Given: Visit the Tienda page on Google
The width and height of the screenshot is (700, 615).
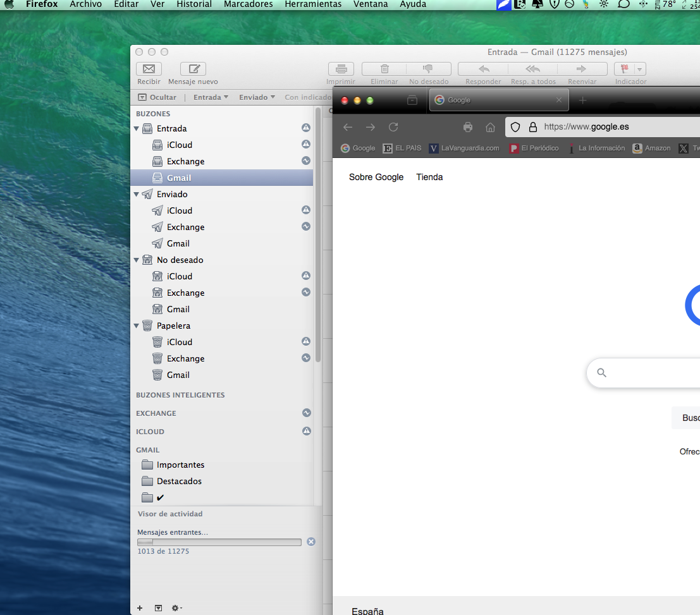Looking at the screenshot, I should [429, 177].
